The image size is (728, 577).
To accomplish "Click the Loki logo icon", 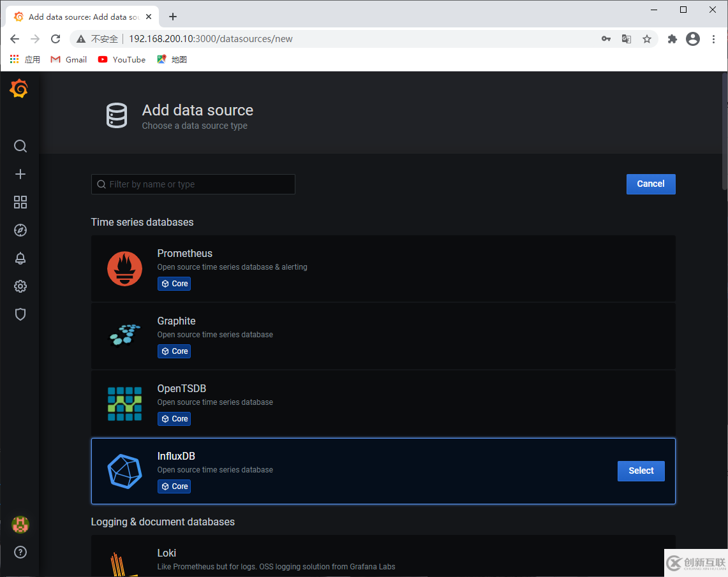I will click(x=124, y=564).
